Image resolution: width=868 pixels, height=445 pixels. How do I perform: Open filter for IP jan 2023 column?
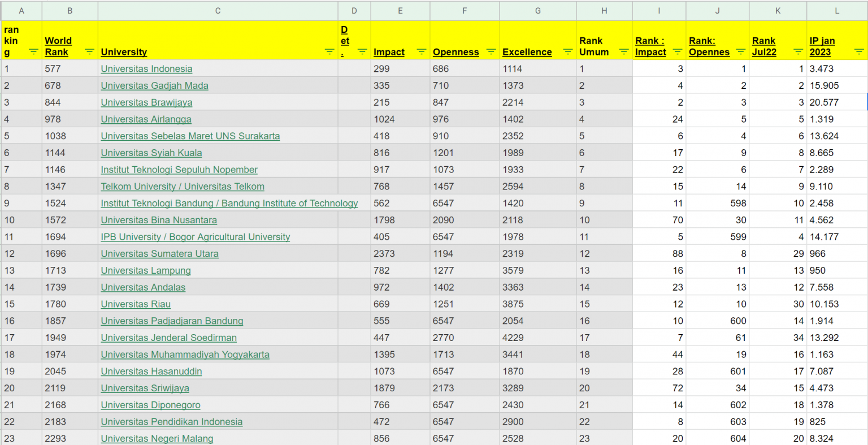point(858,52)
